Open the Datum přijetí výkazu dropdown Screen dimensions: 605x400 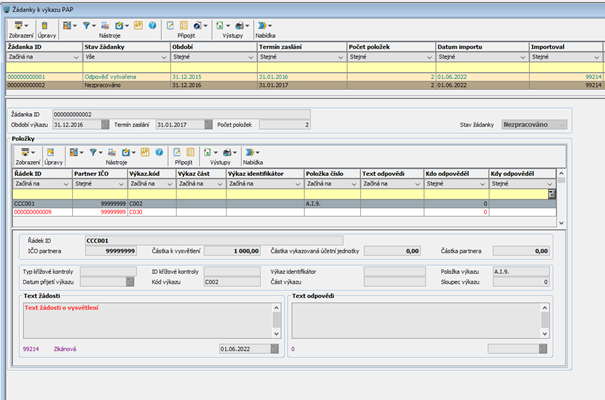point(129,282)
